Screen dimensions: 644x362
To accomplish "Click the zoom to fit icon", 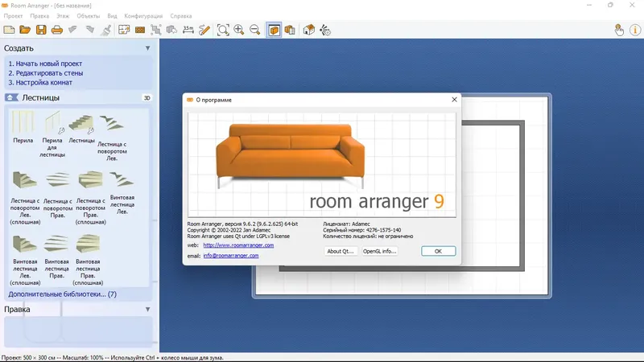I will pyautogui.click(x=223, y=30).
